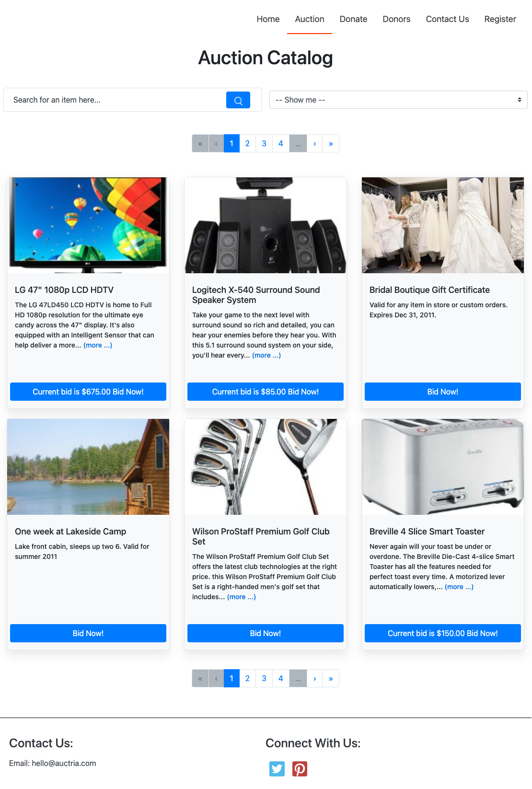Go to next page arrow in the top pagination

pyautogui.click(x=314, y=143)
